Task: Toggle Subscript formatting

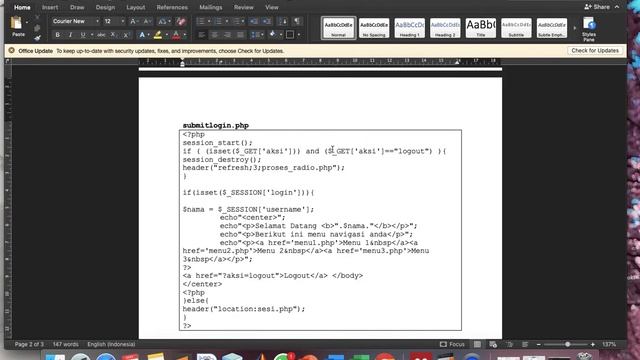Action: point(113,35)
